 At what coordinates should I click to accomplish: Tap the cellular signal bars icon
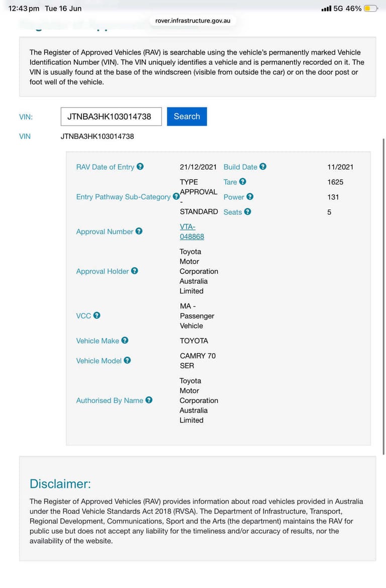(x=326, y=8)
